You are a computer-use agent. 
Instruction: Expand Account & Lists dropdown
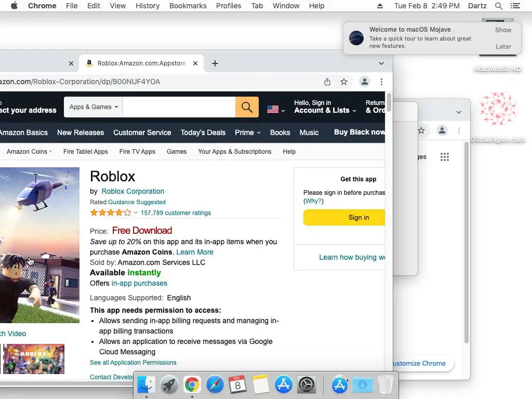325,107
